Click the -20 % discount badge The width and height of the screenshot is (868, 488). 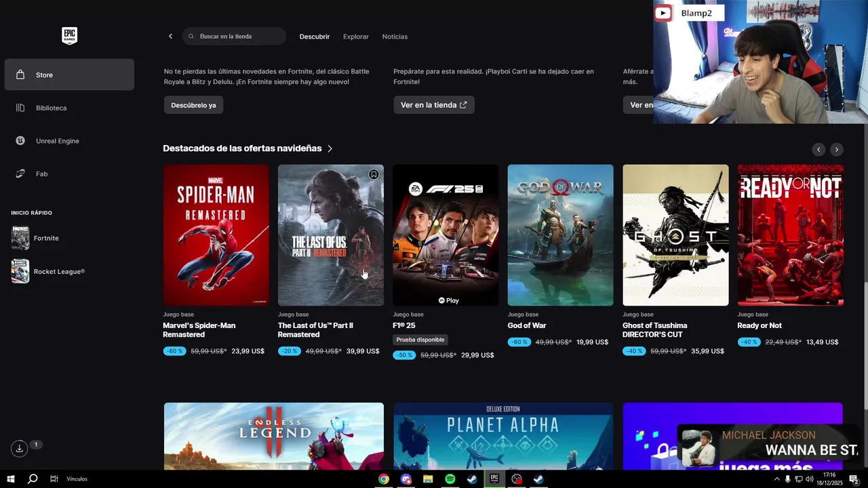[289, 351]
